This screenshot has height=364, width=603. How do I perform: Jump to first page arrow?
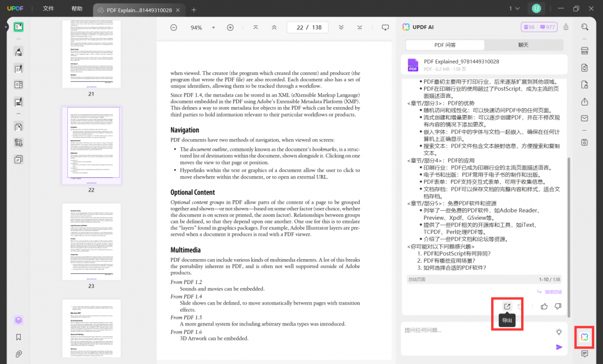pyautogui.click(x=256, y=28)
